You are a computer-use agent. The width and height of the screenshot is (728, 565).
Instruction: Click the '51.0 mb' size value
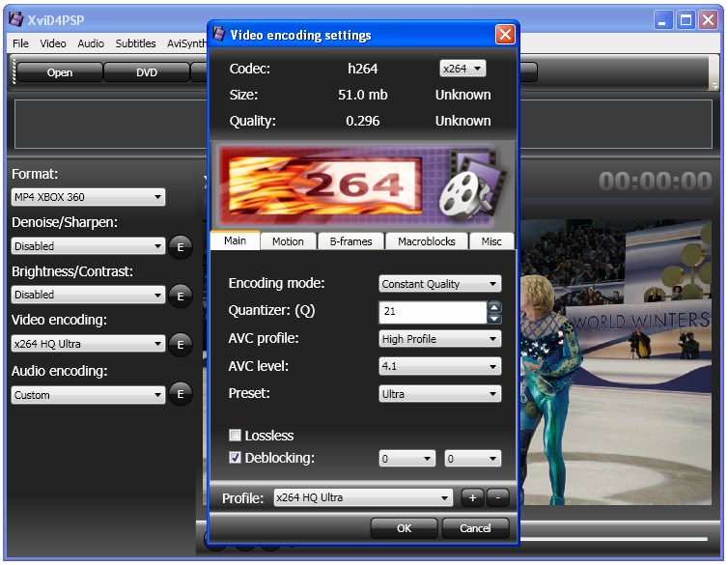click(363, 95)
